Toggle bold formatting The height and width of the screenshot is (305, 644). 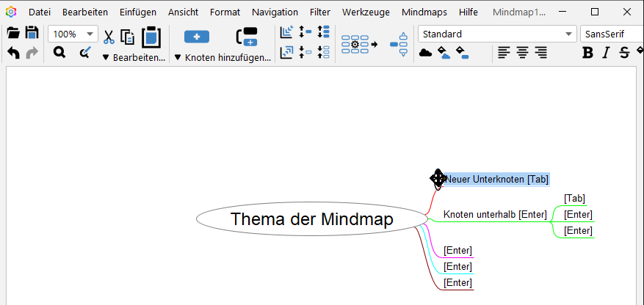point(587,53)
